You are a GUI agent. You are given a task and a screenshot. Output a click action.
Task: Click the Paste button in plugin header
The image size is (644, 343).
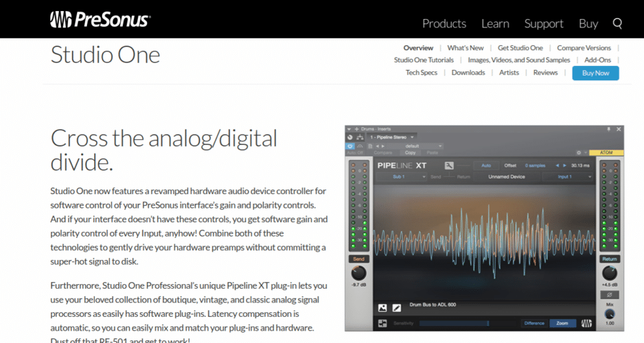tap(432, 152)
